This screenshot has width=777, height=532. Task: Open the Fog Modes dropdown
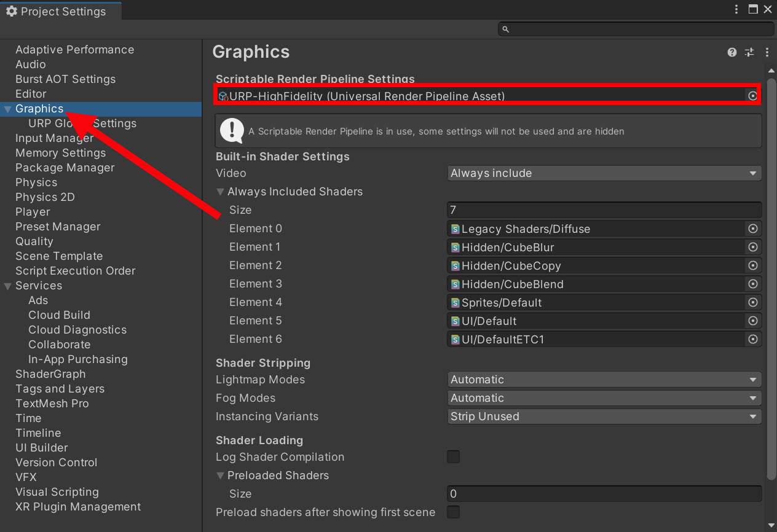click(604, 398)
